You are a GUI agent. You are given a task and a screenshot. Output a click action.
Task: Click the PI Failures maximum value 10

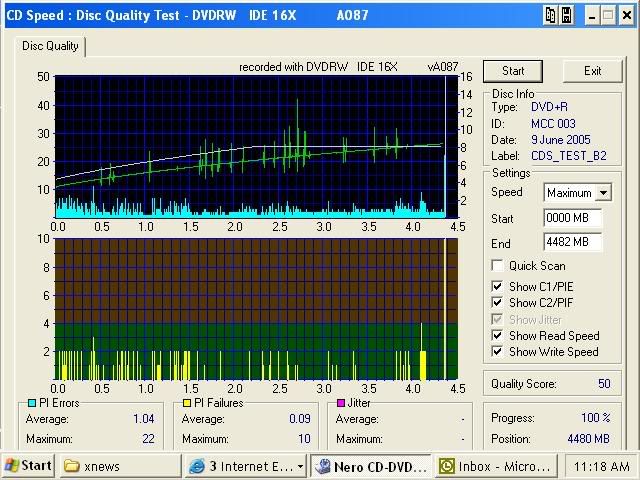coord(304,439)
